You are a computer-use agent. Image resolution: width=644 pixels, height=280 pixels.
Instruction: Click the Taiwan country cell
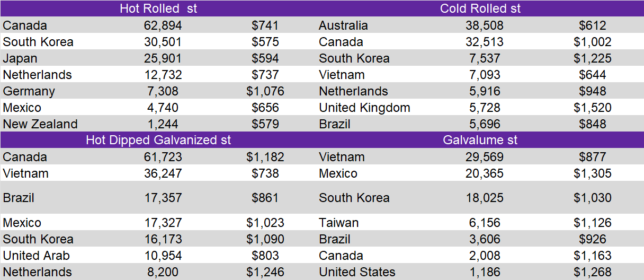[x=339, y=223]
